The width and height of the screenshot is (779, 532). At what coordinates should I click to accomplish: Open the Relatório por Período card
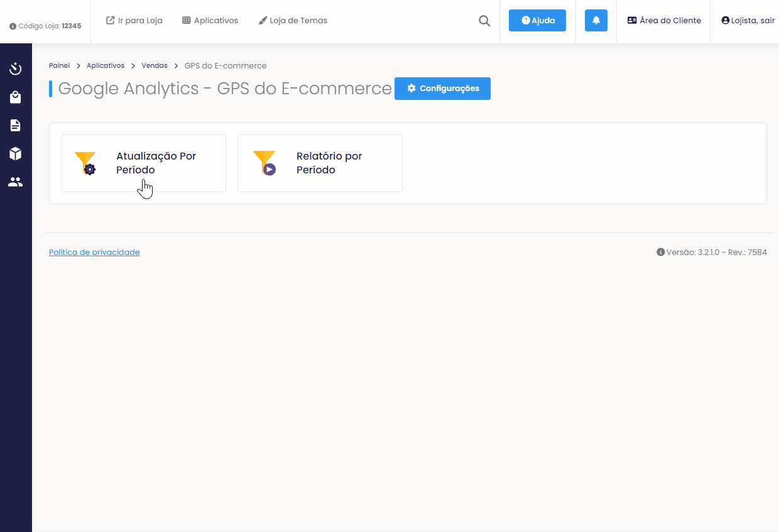pos(320,163)
